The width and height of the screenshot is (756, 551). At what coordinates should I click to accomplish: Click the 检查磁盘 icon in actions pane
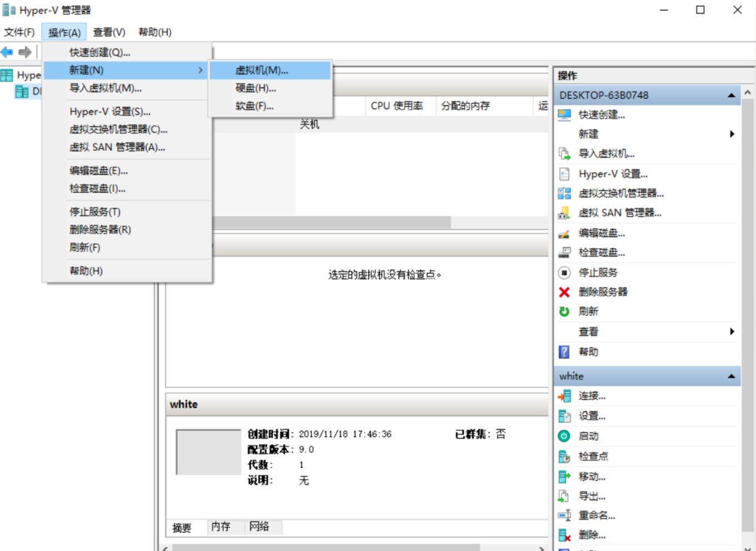564,253
